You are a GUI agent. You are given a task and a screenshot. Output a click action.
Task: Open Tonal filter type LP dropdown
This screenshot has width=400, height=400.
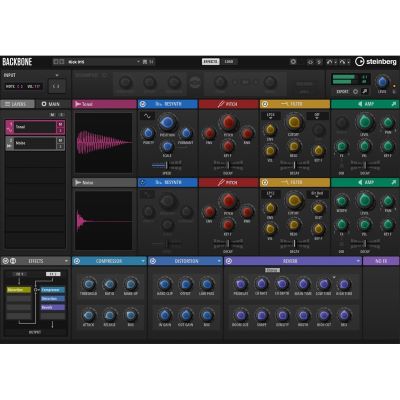[271, 116]
